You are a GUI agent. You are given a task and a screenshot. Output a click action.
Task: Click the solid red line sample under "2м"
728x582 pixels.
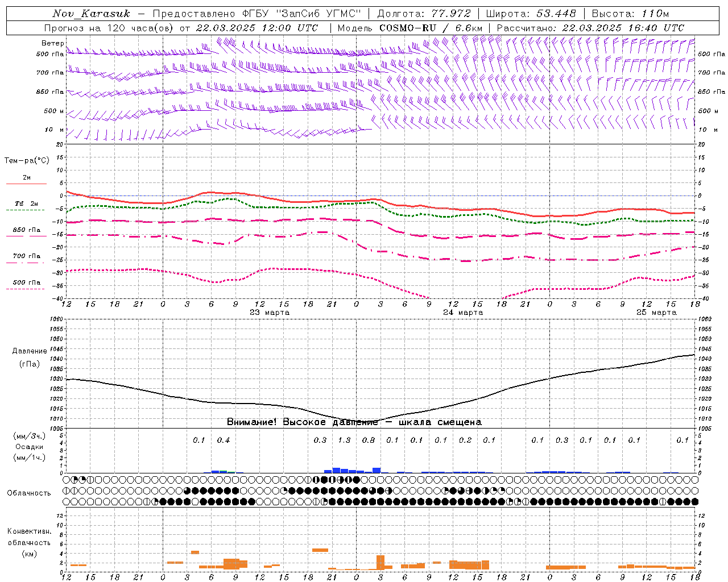coord(26,184)
